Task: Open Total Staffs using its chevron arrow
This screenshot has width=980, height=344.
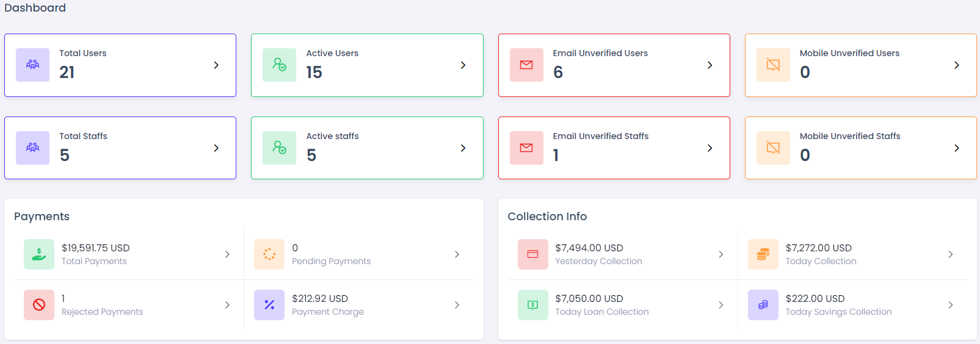Action: pyautogui.click(x=216, y=148)
